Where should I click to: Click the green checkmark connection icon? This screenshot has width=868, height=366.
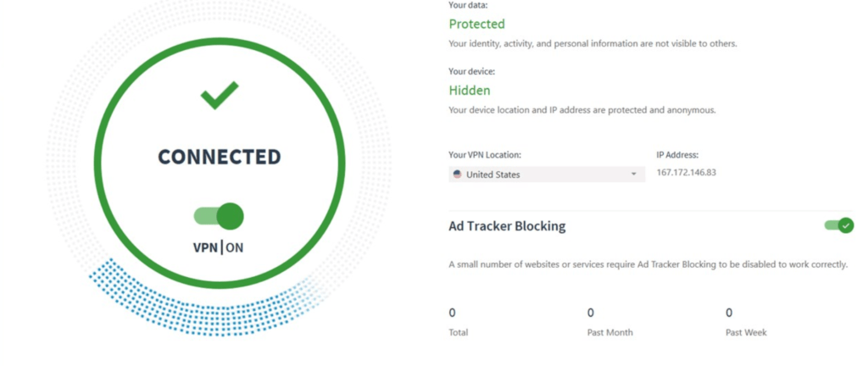pos(220,95)
